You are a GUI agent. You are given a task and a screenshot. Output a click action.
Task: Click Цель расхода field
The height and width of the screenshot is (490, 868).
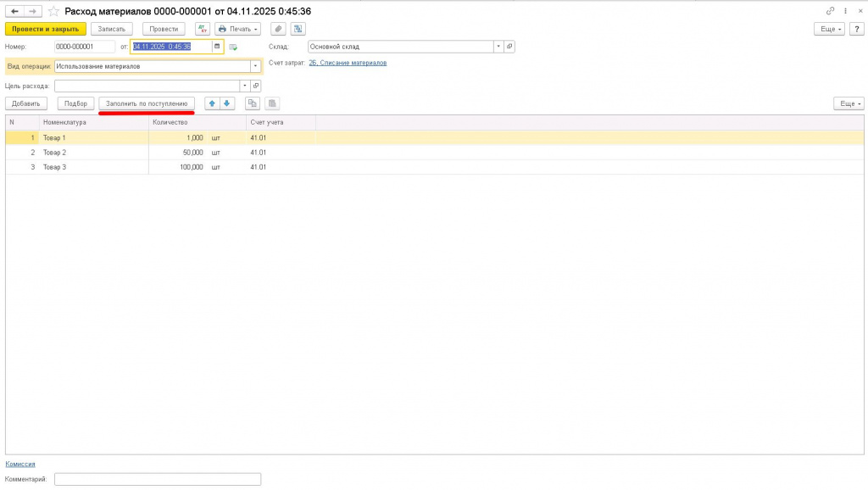pyautogui.click(x=147, y=86)
